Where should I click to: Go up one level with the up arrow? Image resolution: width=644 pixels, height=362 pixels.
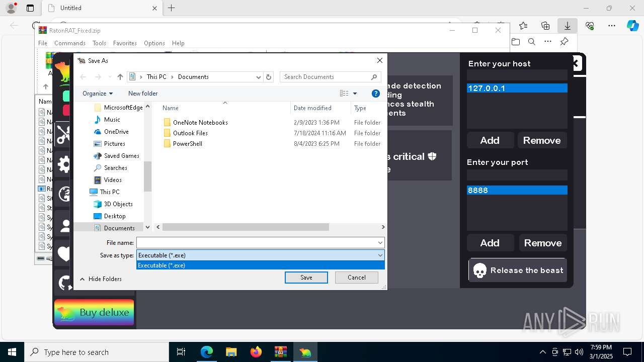coord(120,77)
